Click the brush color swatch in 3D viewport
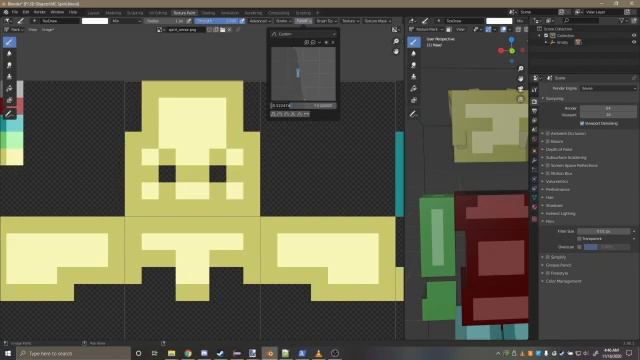The image size is (640, 360). tap(499, 21)
